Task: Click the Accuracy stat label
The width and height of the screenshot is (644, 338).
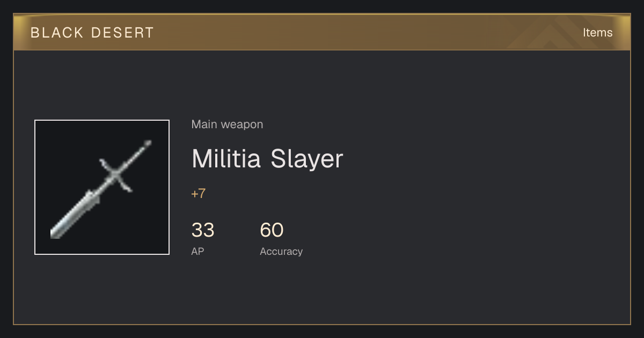Action: click(x=281, y=251)
